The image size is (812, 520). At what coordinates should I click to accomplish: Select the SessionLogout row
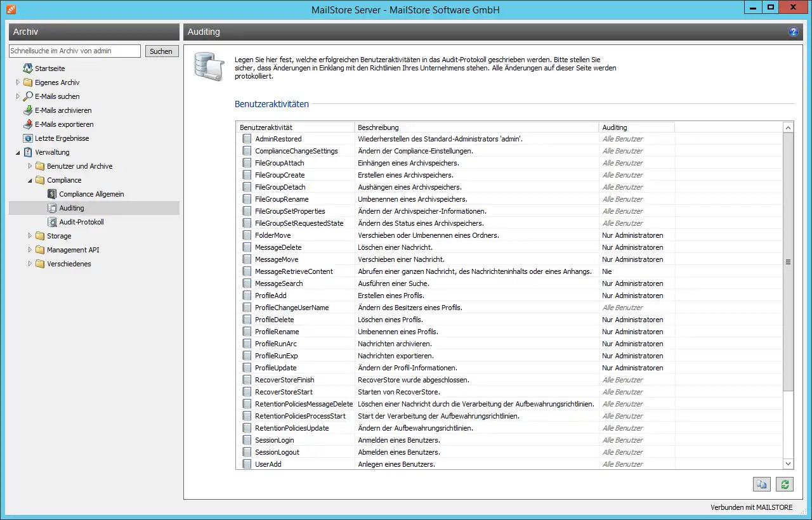click(x=510, y=452)
